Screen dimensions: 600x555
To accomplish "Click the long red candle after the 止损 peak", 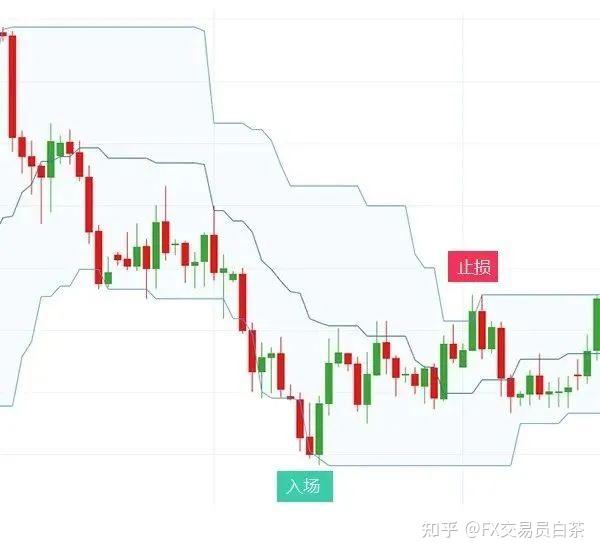I will (x=501, y=353).
